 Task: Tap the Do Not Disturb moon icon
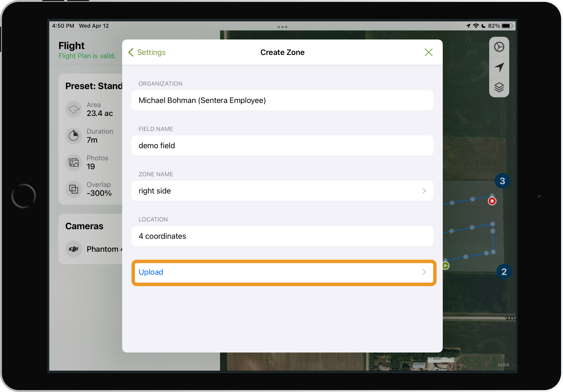[x=483, y=26]
